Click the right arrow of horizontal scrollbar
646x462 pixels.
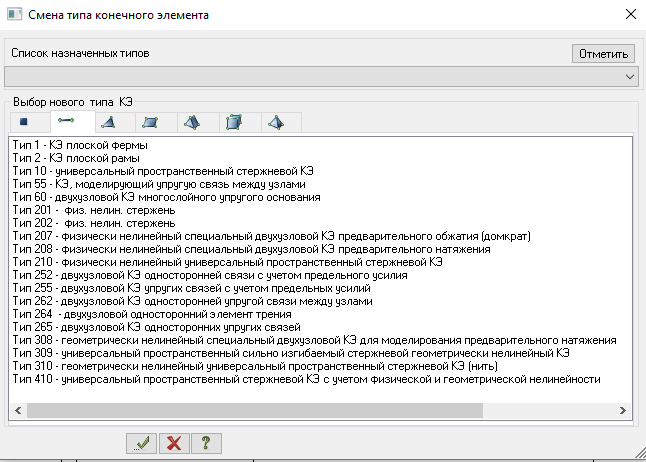pos(623,410)
